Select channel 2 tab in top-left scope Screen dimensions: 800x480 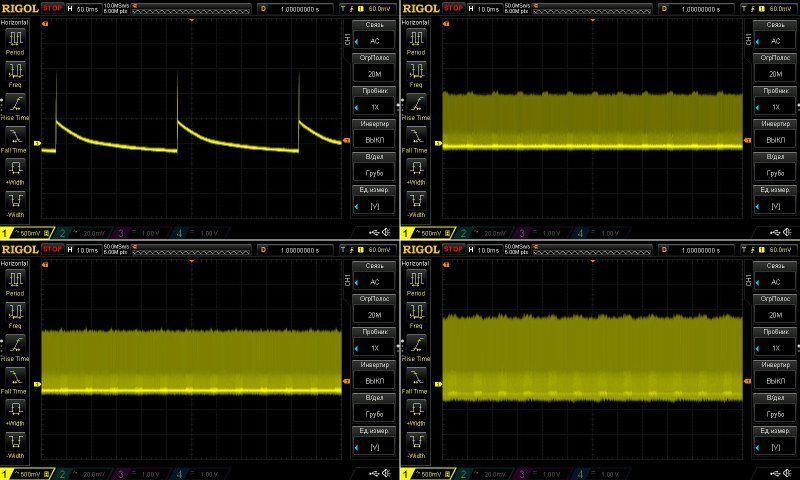(x=83, y=233)
